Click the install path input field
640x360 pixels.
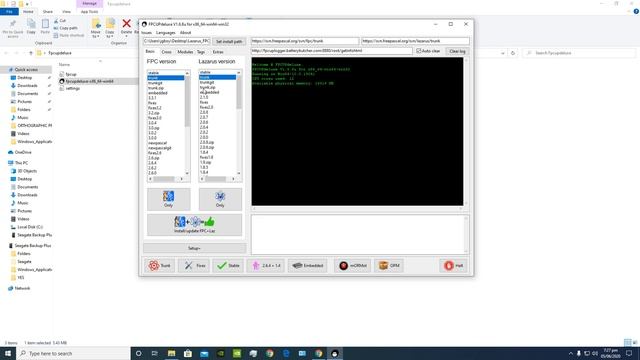(x=177, y=41)
